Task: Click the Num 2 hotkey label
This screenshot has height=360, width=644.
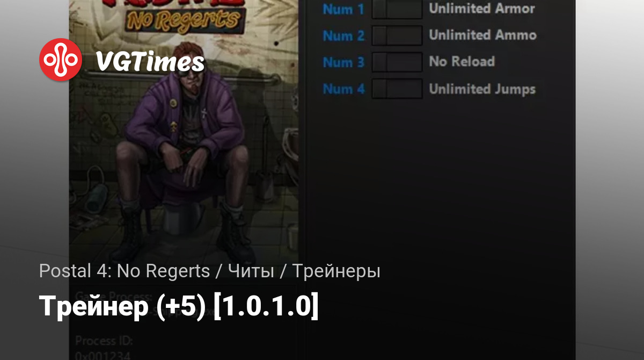Action: tap(343, 35)
